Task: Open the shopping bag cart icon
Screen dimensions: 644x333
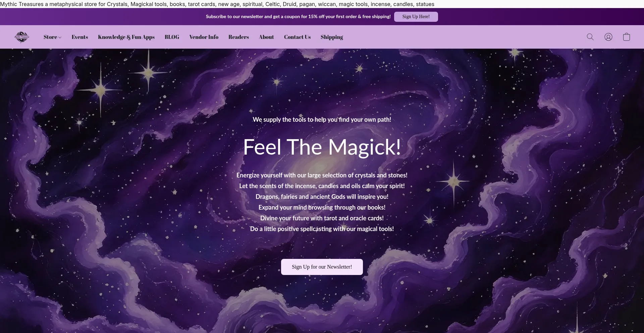Action: (626, 37)
